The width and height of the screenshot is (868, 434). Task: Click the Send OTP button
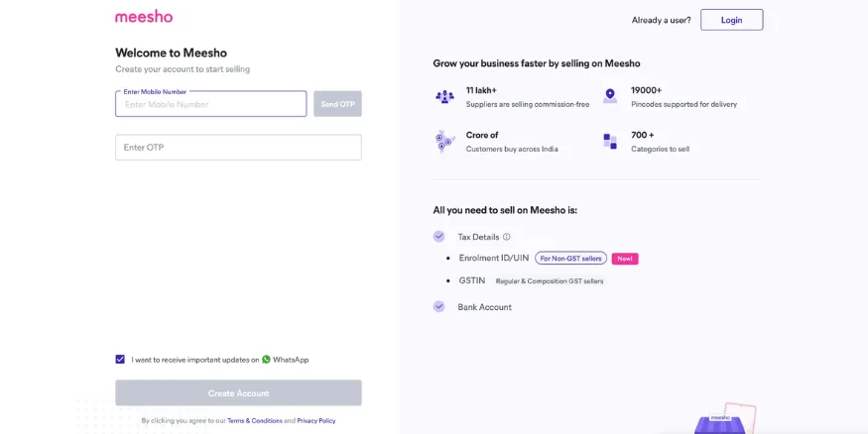pos(337,104)
